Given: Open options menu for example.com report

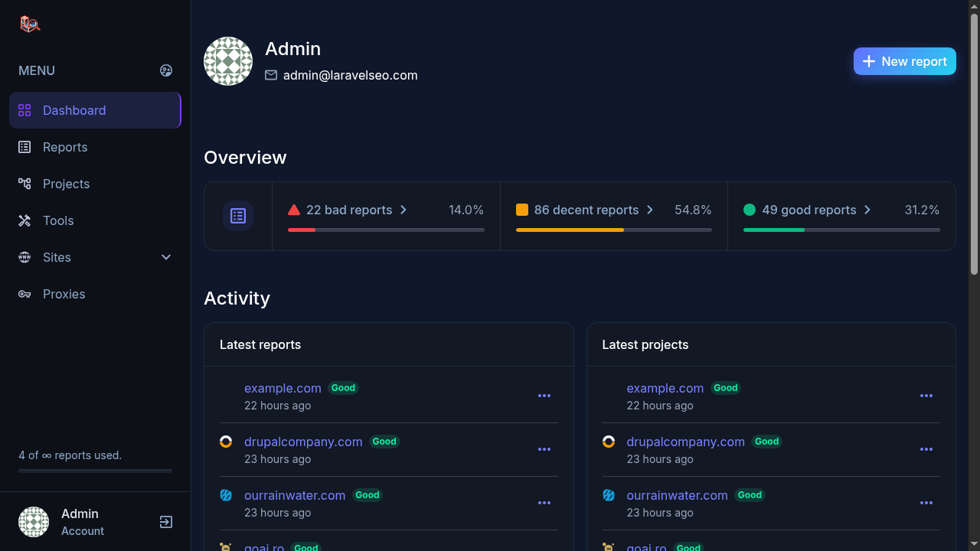Looking at the screenshot, I should pos(544,396).
